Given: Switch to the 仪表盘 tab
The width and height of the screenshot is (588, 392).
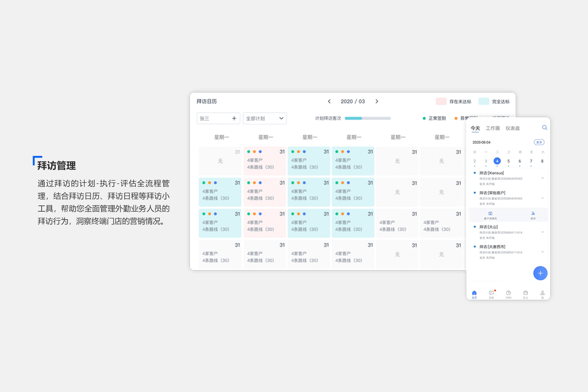Looking at the screenshot, I should (x=513, y=128).
